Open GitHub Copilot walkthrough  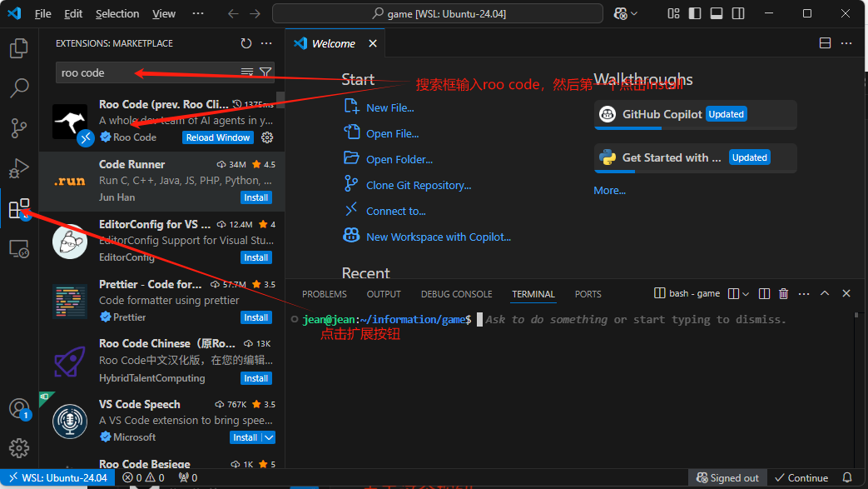(695, 115)
